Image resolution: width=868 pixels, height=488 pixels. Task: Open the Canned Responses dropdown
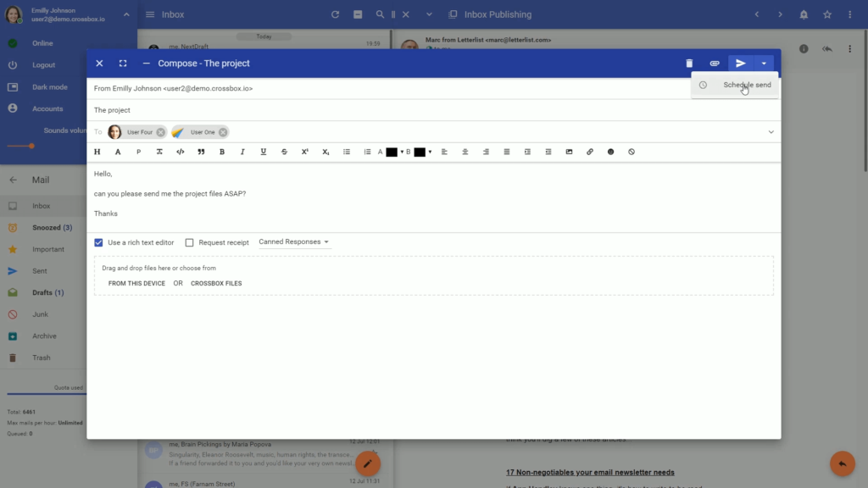293,242
